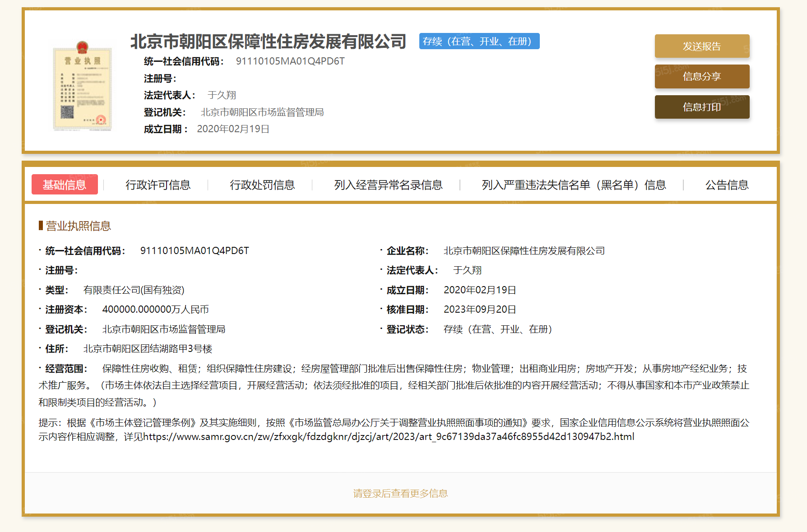Click 登记状态 value 存续（在营、开业、在册）

498,329
